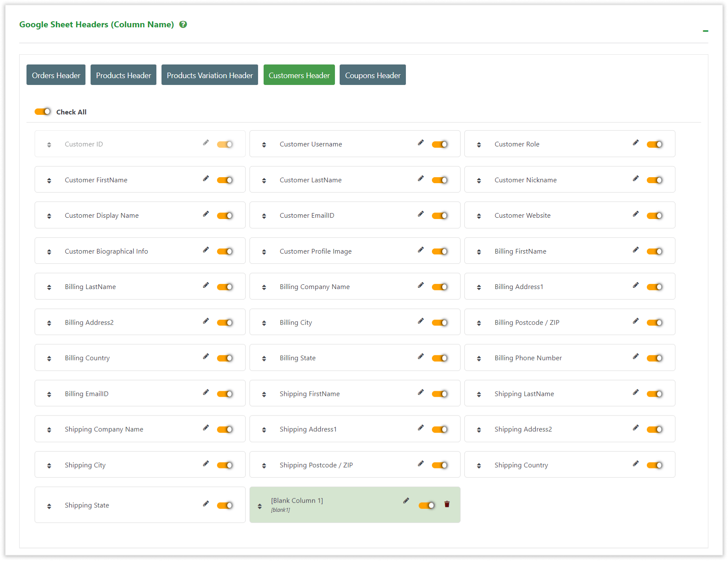This screenshot has height=561, width=728.
Task: Click the Products Variation Header button
Action: pyautogui.click(x=209, y=75)
